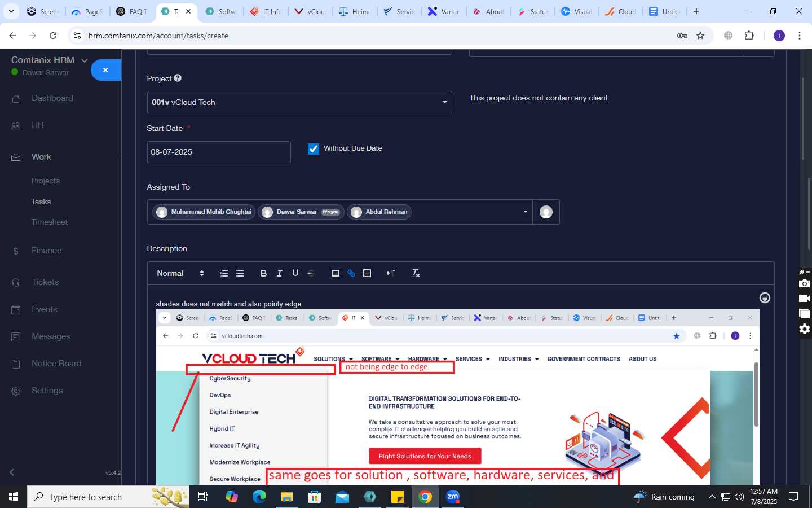Switch to the IT Infr browser tab
Screen dimensions: 812x508
pyautogui.click(x=266, y=11)
